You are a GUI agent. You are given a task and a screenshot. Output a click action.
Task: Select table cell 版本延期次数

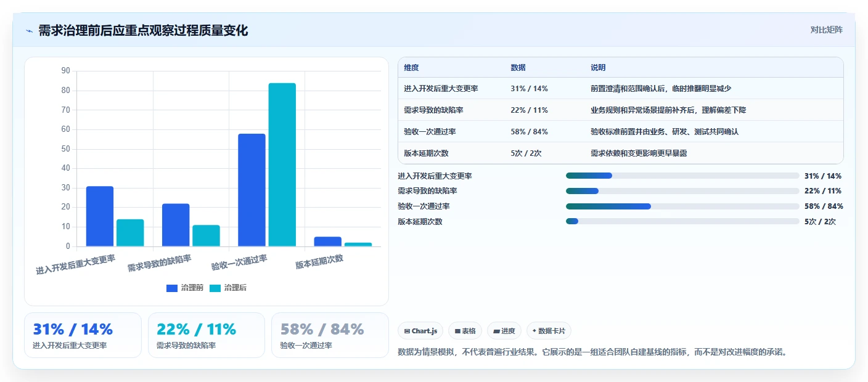(x=426, y=153)
